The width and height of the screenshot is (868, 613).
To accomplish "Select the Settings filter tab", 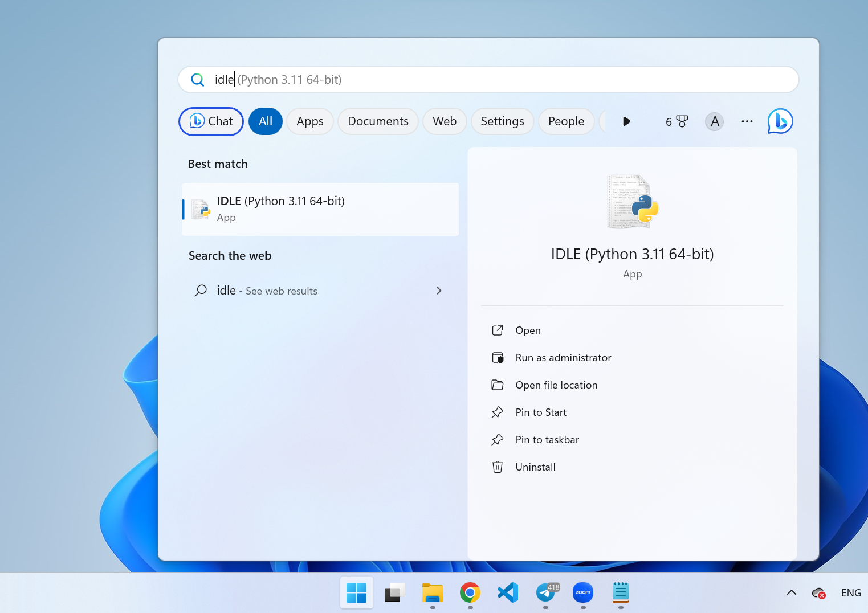I will pyautogui.click(x=502, y=121).
